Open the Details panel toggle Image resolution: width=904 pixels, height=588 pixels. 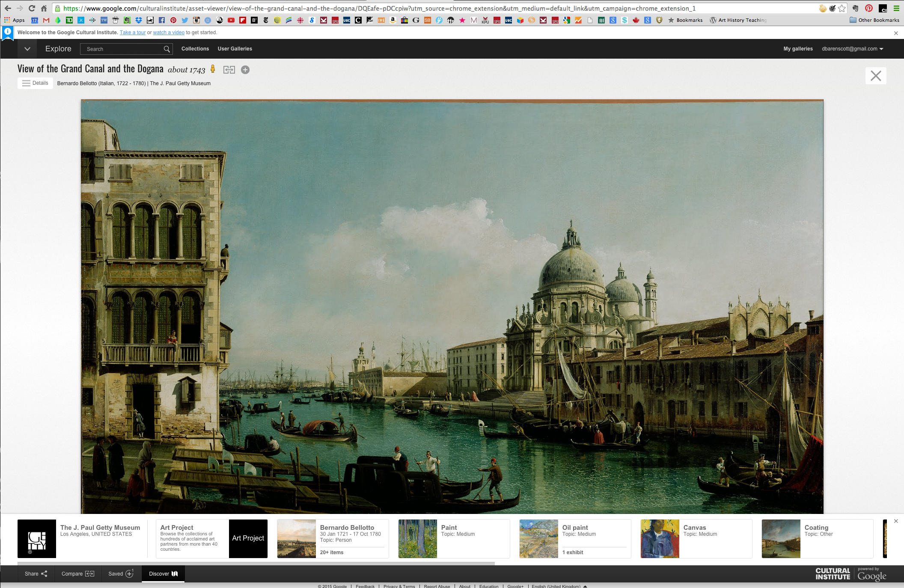(x=35, y=83)
